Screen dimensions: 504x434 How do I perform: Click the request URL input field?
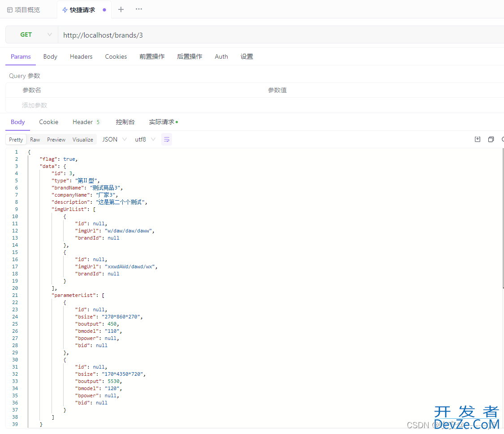tap(280, 34)
